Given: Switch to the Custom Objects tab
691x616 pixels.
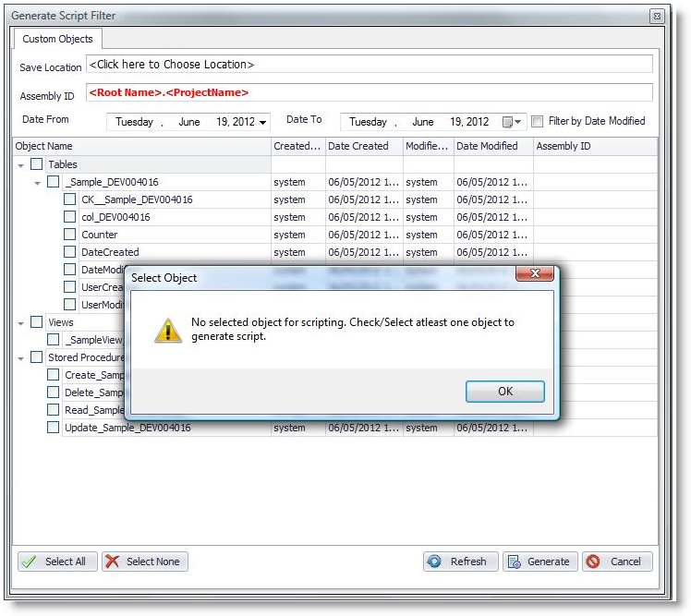Looking at the screenshot, I should click(57, 39).
